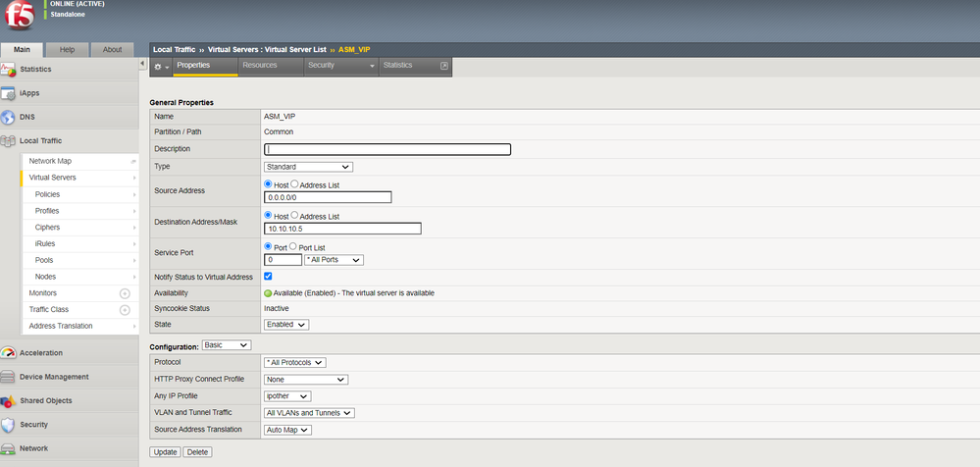Open the VLAN and Tunnel Traffic dropdown
Viewport: 980px width, 467px height.
[309, 413]
